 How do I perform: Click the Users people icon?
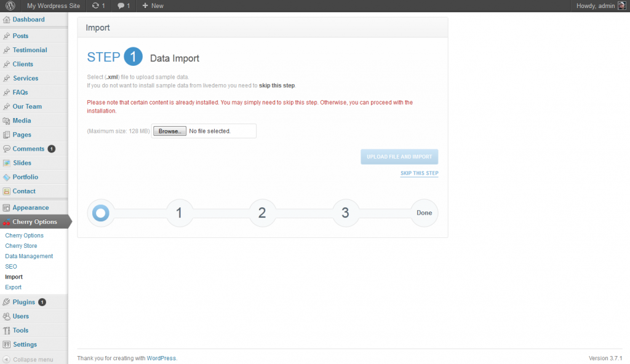point(6,316)
